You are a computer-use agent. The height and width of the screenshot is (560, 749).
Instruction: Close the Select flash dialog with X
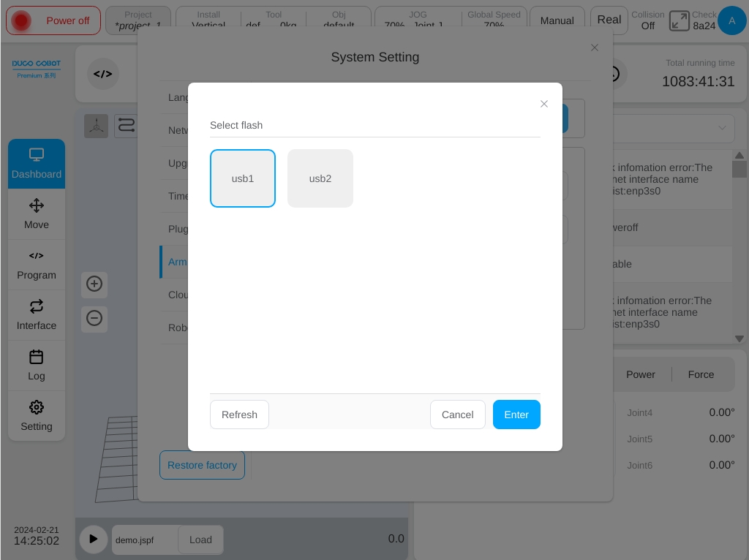pos(543,104)
